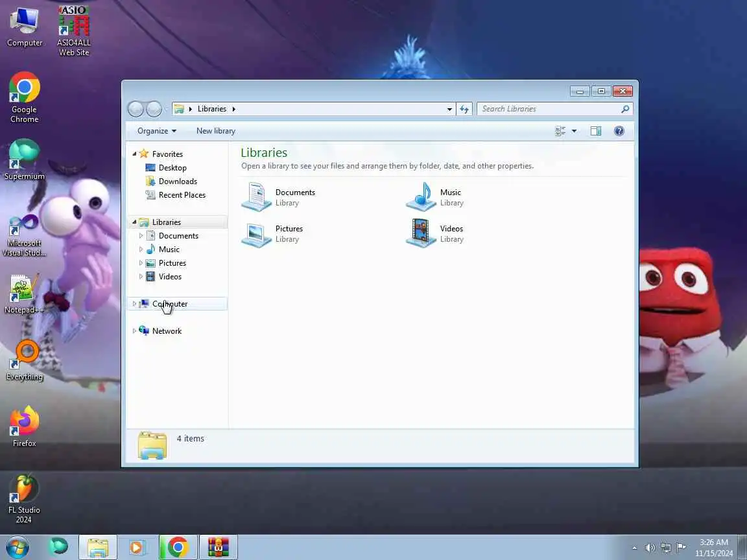Click the taskbar clock showing 3:26 AM
Screen dimensions: 747x560
(714, 548)
